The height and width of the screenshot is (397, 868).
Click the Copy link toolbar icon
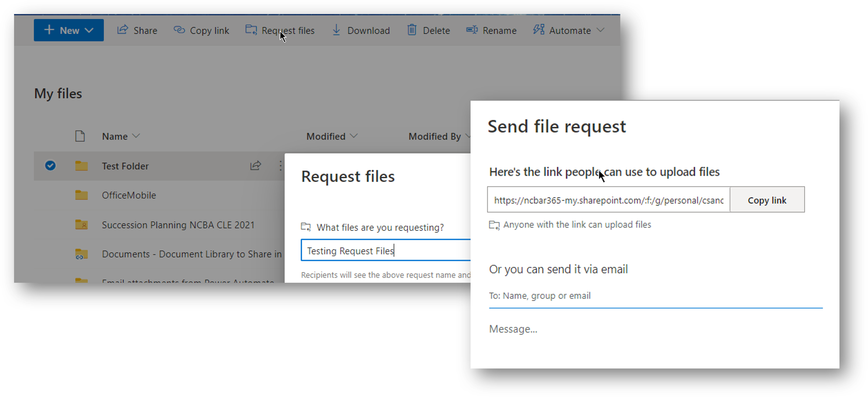179,30
